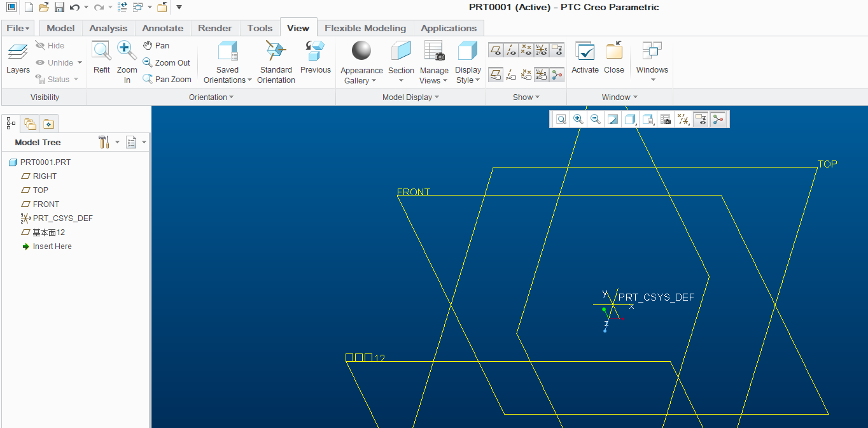
Task: Open a file with the folder icon
Action: click(x=44, y=7)
